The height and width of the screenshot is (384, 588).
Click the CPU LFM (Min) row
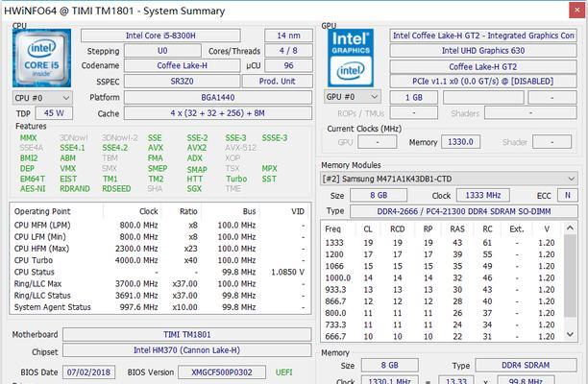(160, 237)
